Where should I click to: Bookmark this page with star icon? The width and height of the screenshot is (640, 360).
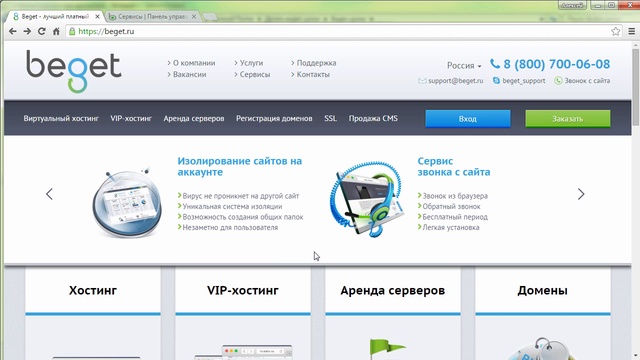pyautogui.click(x=616, y=31)
